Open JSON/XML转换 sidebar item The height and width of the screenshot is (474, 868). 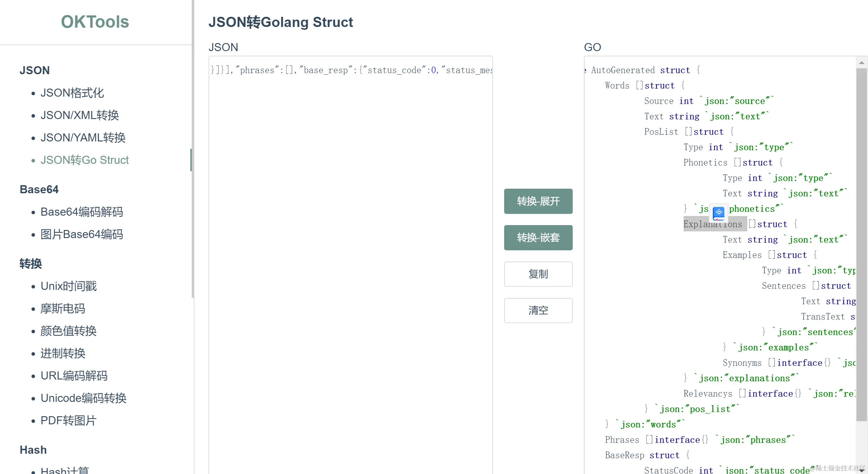[80, 115]
